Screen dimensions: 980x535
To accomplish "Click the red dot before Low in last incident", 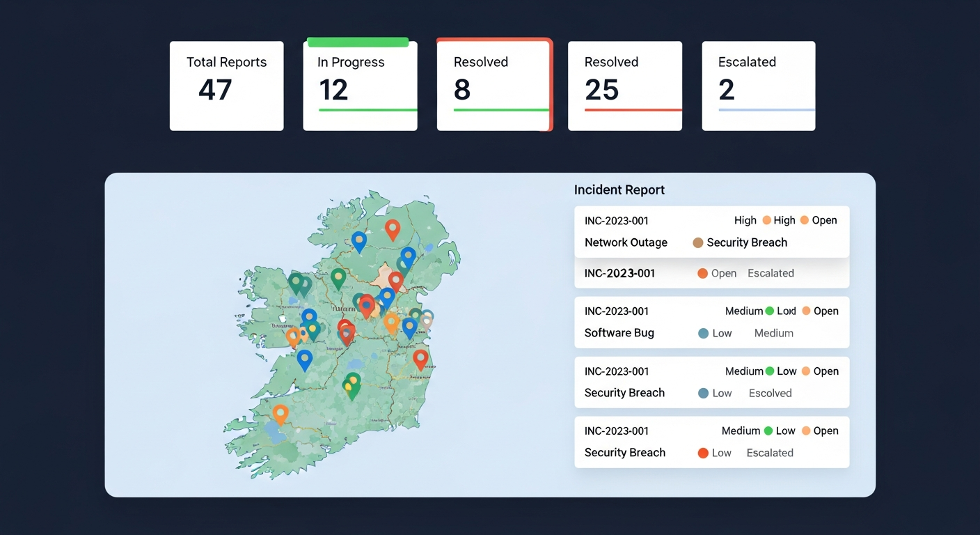I will pos(703,453).
